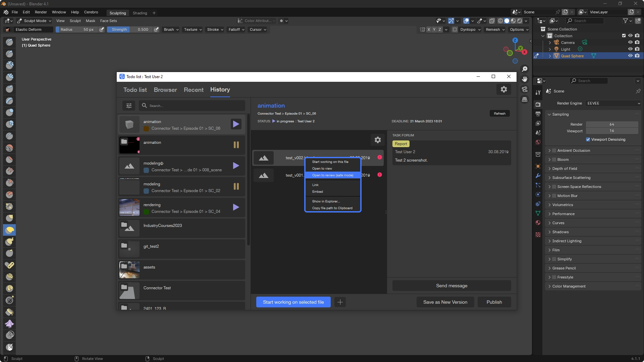Expand the Quad Sphere outliner item
This screenshot has height=362, width=644.
click(x=550, y=56)
